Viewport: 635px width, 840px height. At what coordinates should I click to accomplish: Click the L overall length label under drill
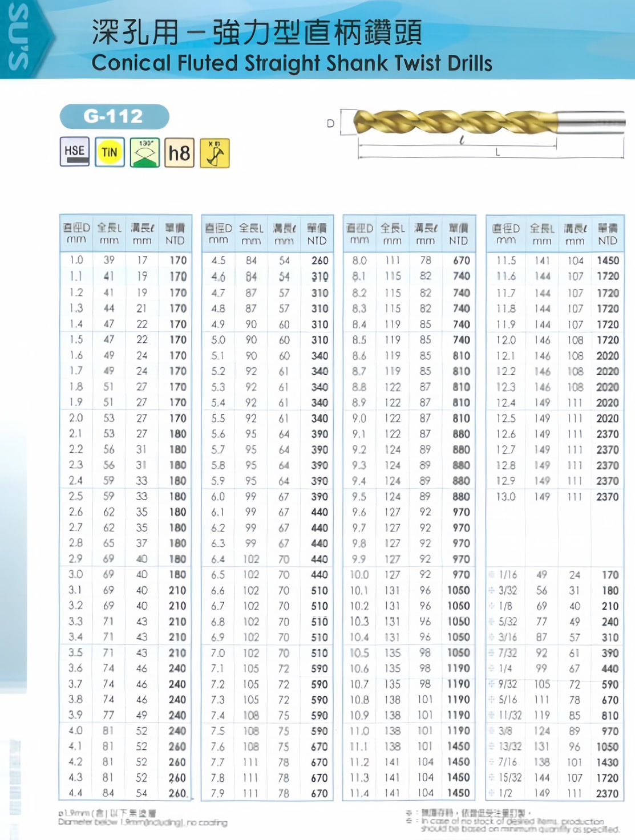[x=498, y=152]
